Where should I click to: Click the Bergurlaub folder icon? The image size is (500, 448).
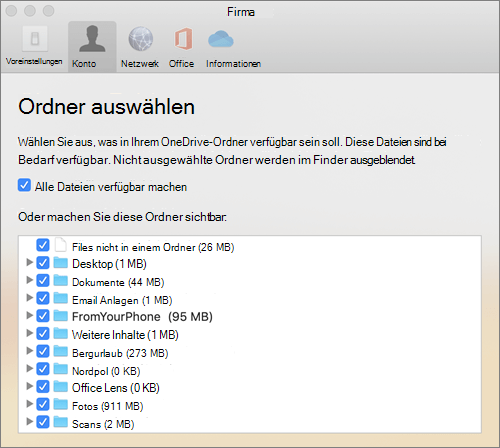point(61,351)
